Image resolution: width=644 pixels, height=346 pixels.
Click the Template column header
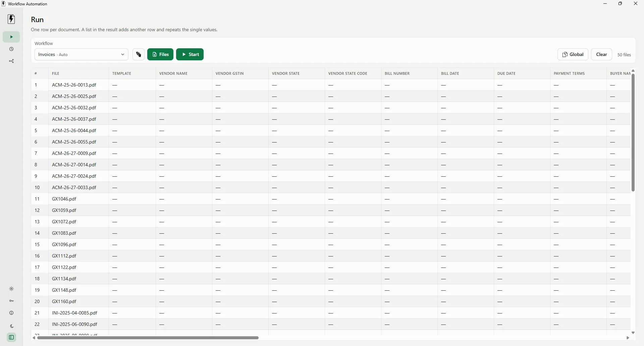point(132,73)
